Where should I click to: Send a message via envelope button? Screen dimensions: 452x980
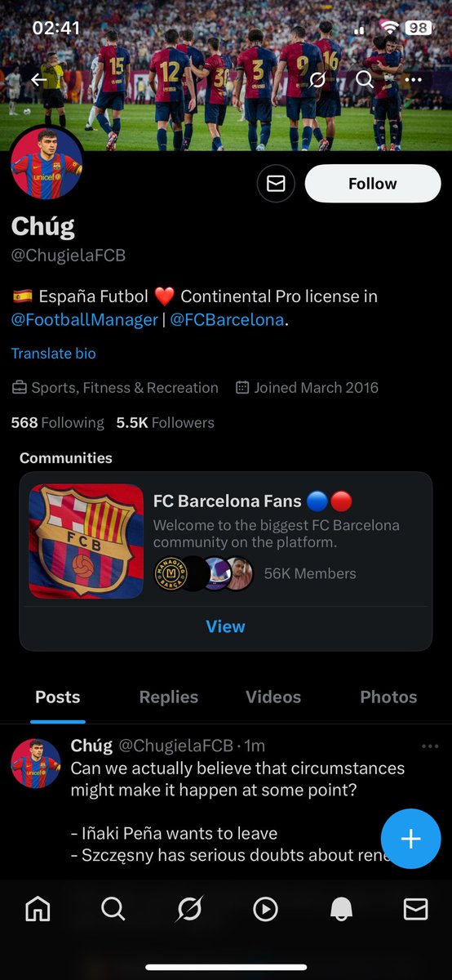pos(276,184)
